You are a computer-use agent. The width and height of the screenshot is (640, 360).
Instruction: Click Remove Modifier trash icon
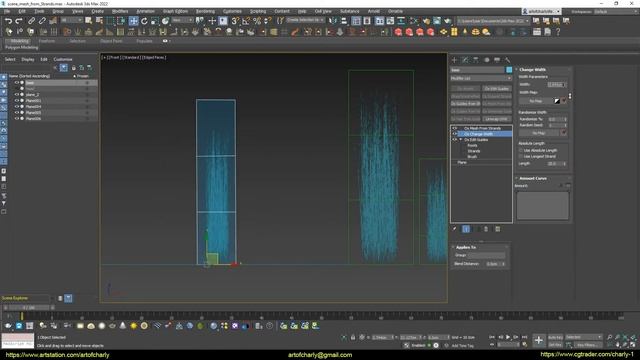click(x=486, y=229)
